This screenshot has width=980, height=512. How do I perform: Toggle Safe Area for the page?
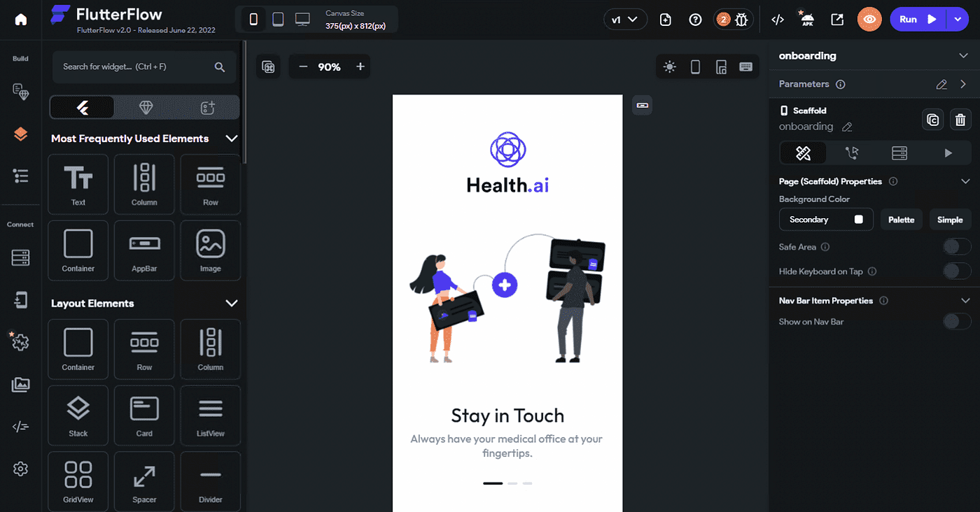(957, 246)
